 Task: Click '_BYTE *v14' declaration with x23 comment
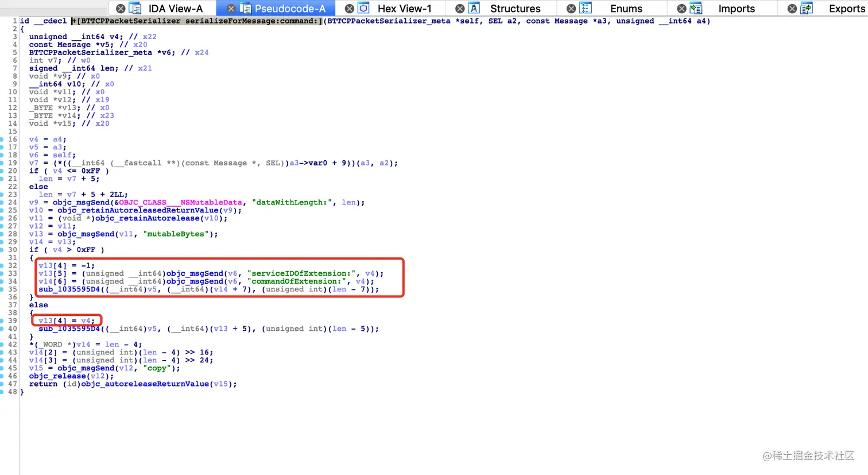(72, 115)
